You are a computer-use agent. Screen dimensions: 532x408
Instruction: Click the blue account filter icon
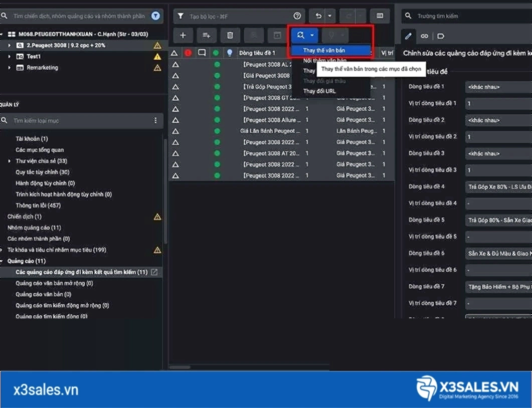[x=155, y=16]
